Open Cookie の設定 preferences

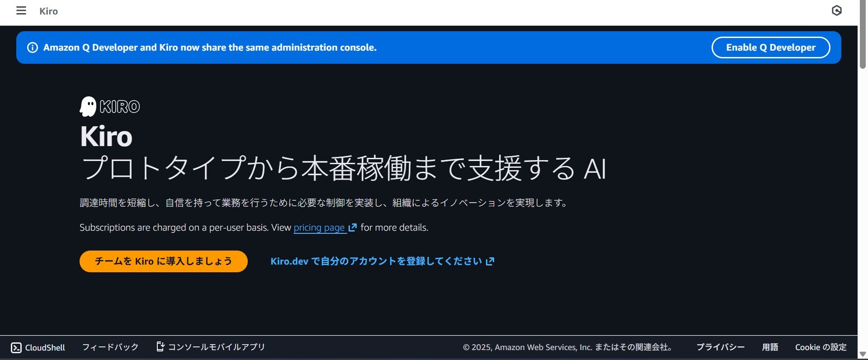(x=821, y=347)
